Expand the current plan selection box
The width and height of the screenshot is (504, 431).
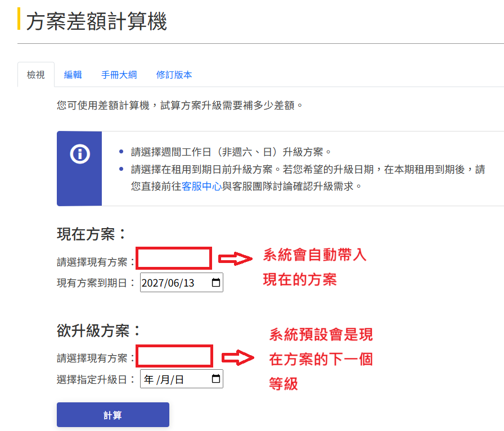(174, 258)
